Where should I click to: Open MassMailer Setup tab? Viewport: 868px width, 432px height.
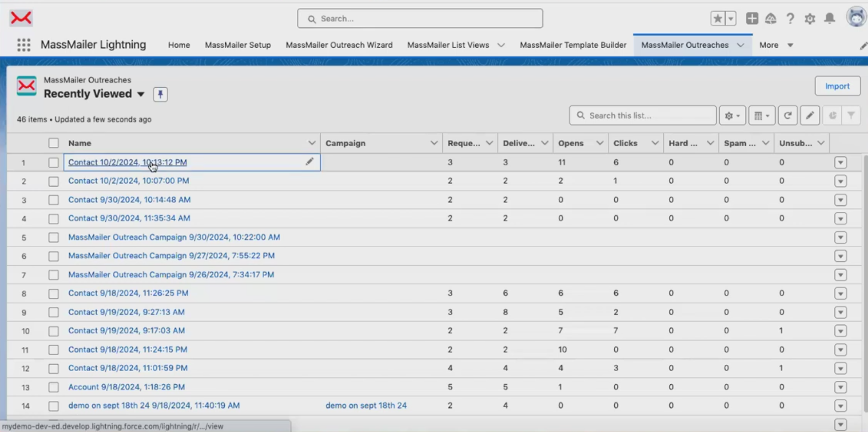point(238,45)
